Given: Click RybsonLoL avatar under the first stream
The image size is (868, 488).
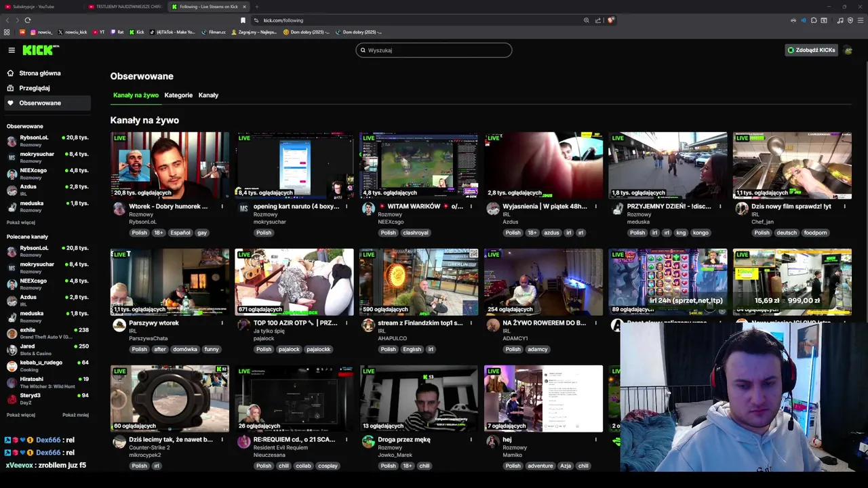Looking at the screenshot, I should pyautogui.click(x=119, y=209).
